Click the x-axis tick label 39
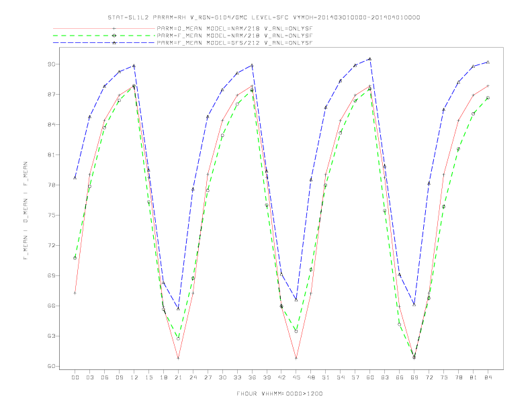 point(267,377)
